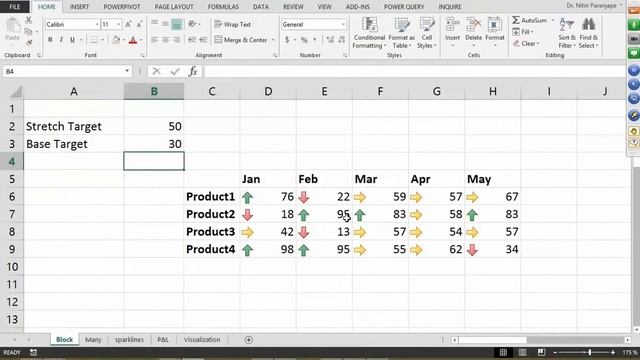Image resolution: width=640 pixels, height=360 pixels.
Task: Click the Cut scissors icon
Action: click(28, 20)
